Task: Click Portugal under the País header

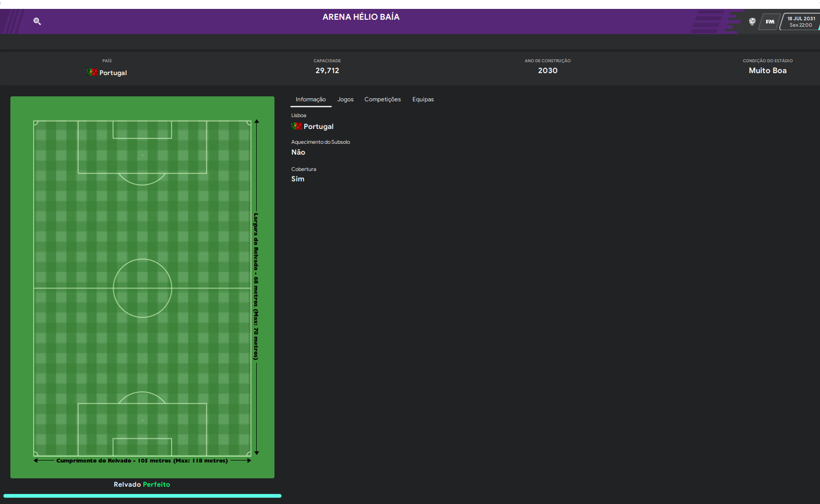Action: [x=113, y=73]
